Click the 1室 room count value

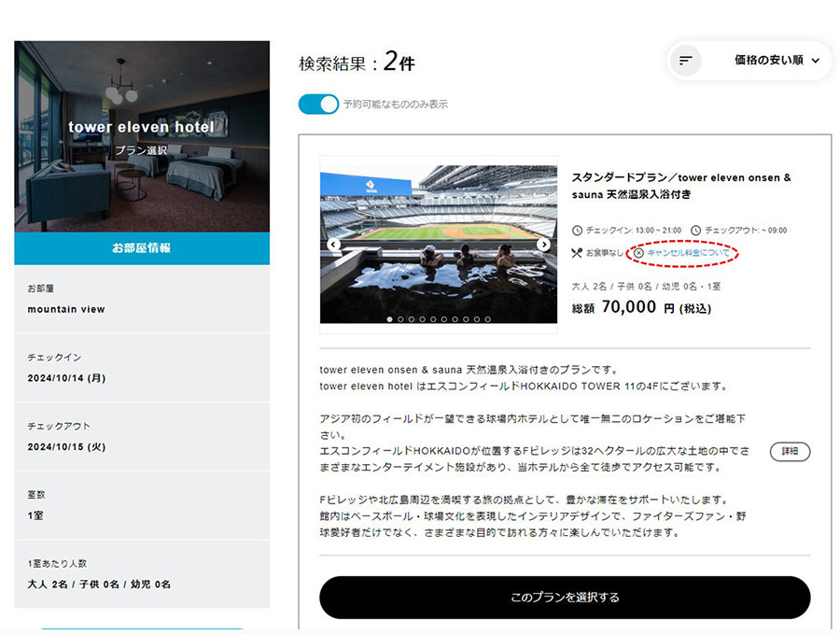(x=35, y=515)
